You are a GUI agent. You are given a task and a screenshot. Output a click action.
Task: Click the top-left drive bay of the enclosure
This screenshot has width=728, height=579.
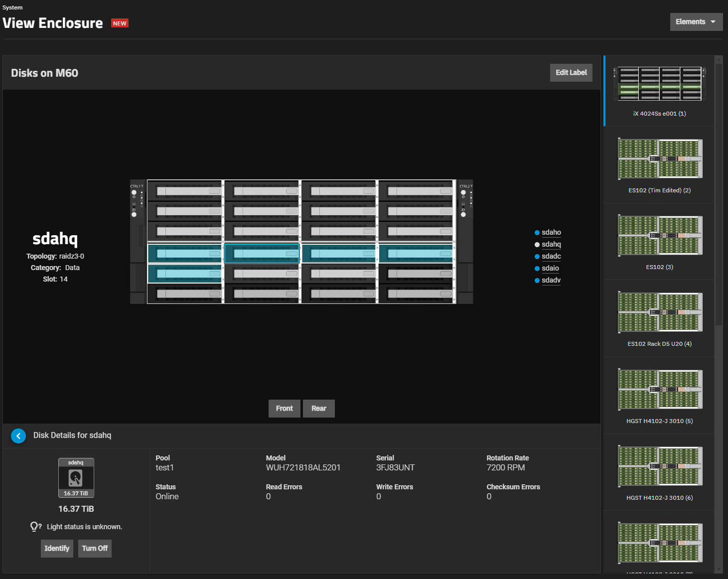click(x=185, y=191)
